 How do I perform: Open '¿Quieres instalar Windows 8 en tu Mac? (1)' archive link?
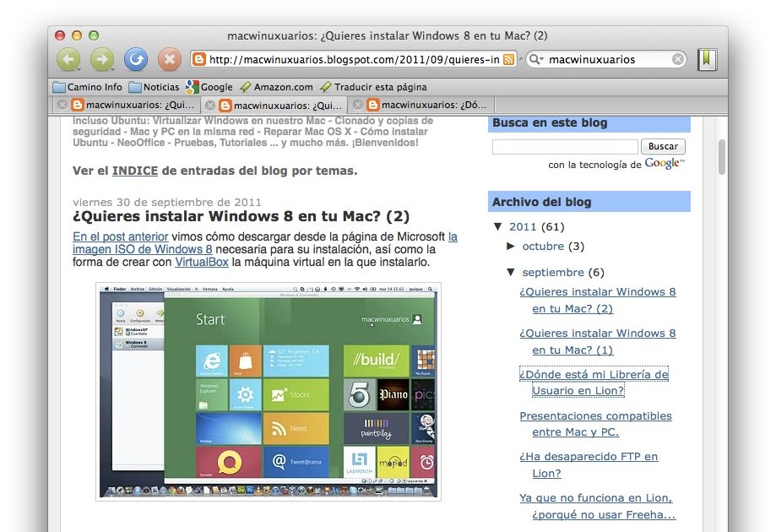pyautogui.click(x=597, y=341)
